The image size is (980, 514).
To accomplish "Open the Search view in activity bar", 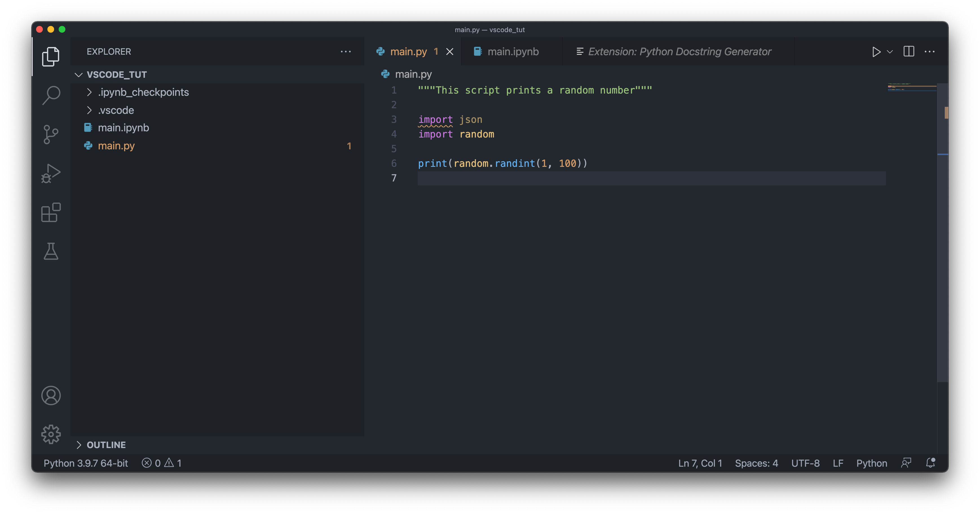I will (x=51, y=95).
